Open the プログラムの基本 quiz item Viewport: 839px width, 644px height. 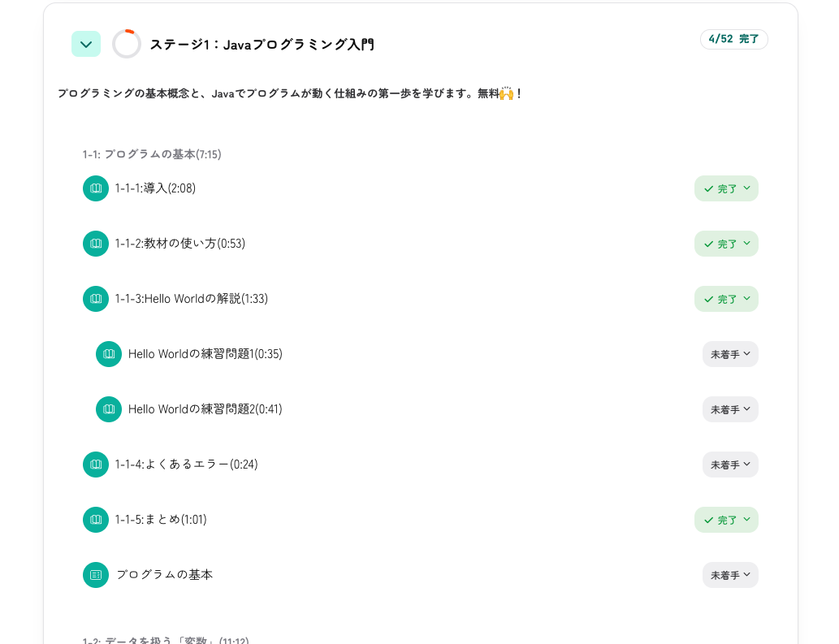click(x=164, y=574)
